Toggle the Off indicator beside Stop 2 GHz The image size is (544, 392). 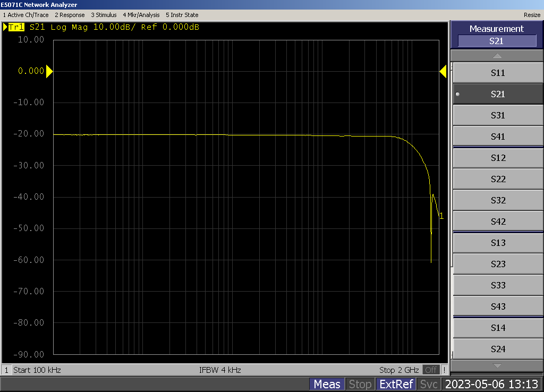click(431, 370)
